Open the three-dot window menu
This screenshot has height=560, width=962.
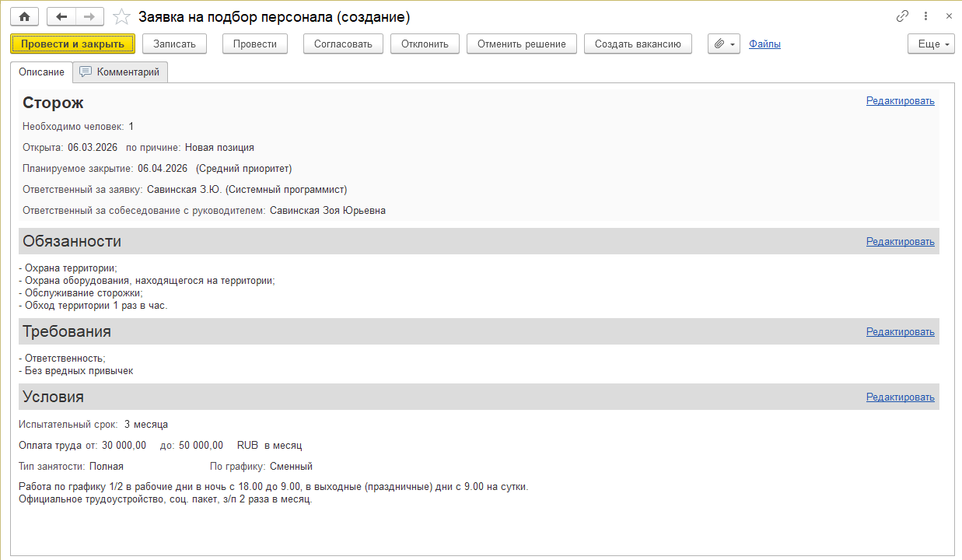pos(925,16)
